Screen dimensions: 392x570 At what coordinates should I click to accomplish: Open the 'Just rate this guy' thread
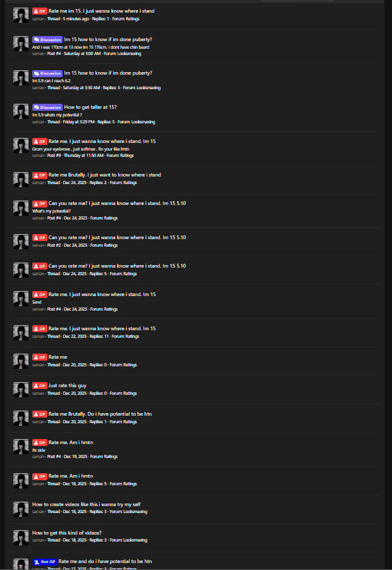click(x=67, y=385)
